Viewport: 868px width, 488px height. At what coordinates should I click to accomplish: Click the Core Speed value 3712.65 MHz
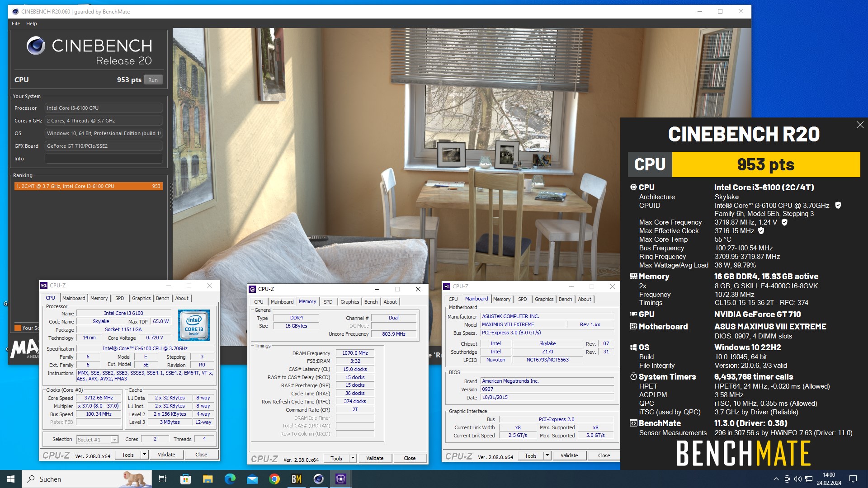point(99,398)
